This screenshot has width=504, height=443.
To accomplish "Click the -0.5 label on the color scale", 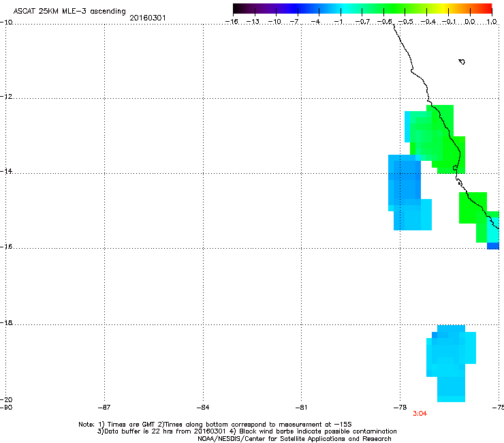I will point(406,22).
